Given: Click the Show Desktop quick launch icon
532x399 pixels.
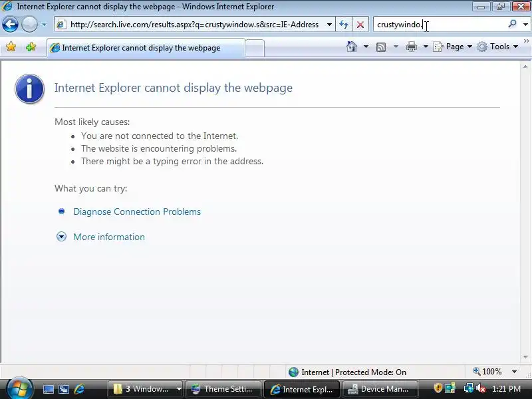Looking at the screenshot, I should [x=48, y=390].
